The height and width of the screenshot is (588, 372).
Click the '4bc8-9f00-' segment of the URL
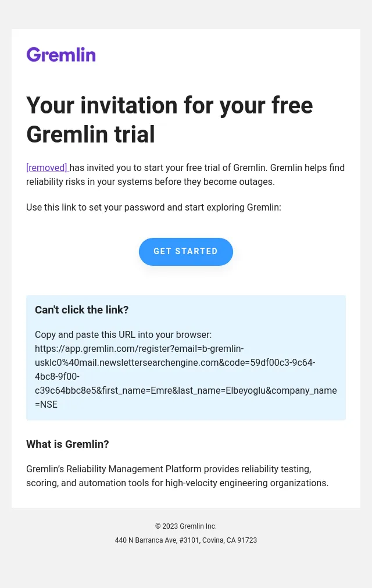click(x=57, y=376)
